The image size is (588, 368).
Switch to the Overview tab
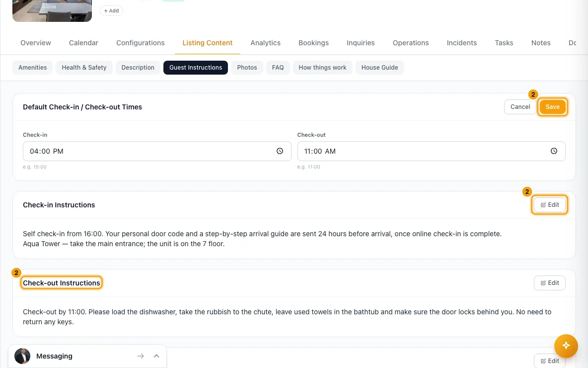tap(36, 43)
